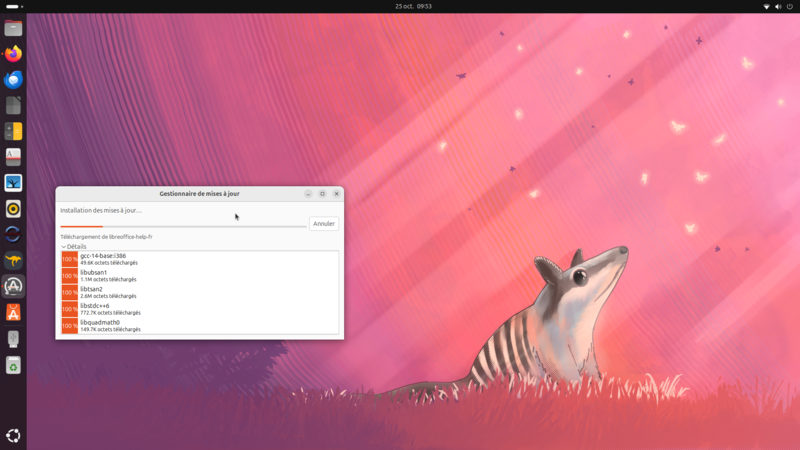Select the libtsan2 download row
Screen dimensions: 800x450
point(199,292)
